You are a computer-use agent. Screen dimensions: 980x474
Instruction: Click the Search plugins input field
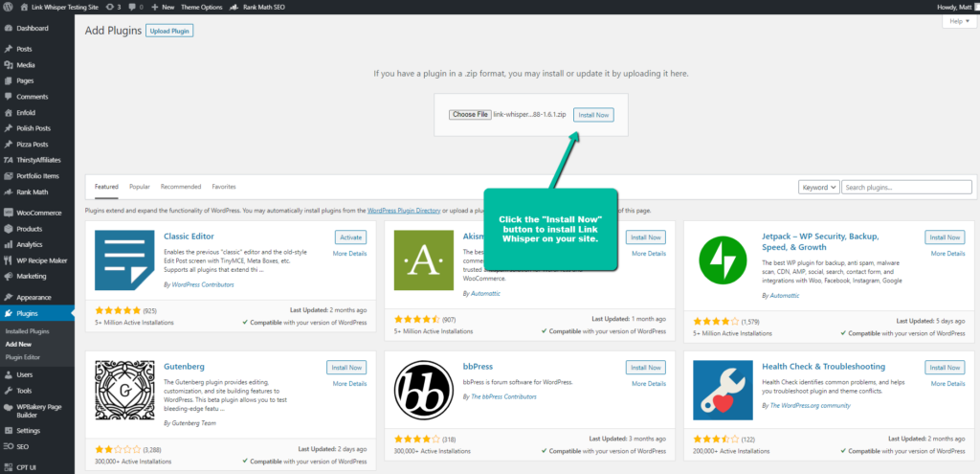(906, 187)
